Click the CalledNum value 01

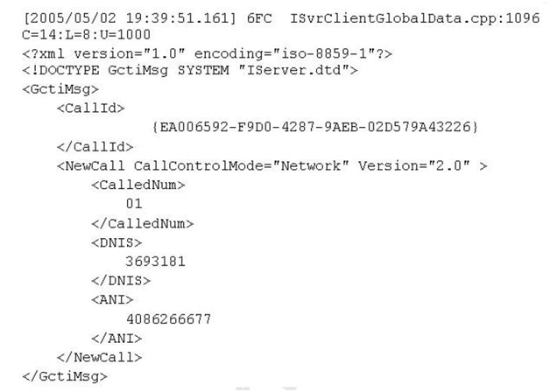134,204
